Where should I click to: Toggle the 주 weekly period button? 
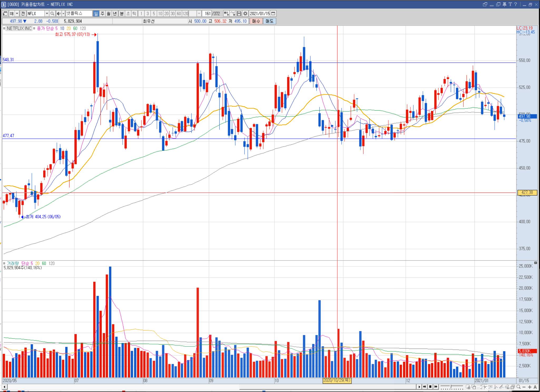(x=102, y=14)
